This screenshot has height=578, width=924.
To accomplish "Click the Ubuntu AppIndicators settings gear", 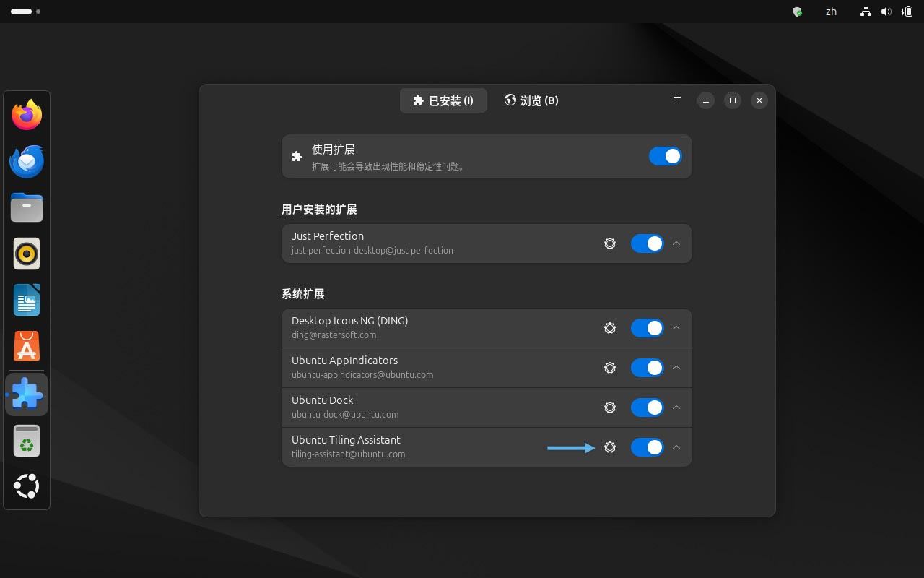I will 610,368.
